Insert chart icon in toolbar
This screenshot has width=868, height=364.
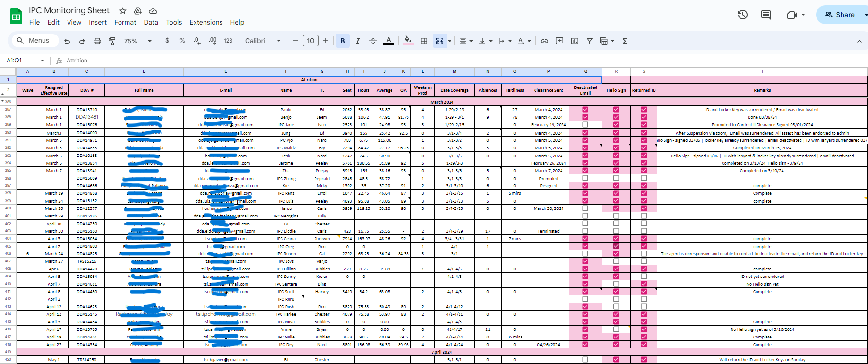click(x=575, y=41)
